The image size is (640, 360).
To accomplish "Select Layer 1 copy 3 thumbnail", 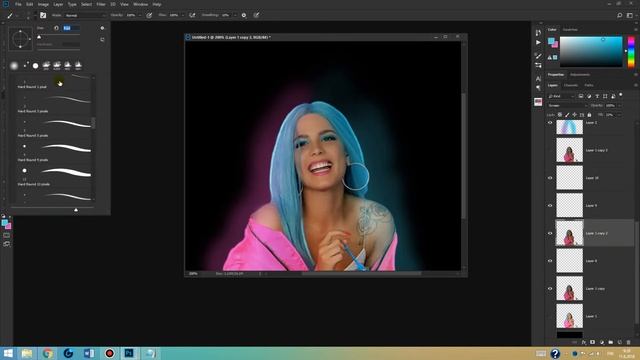I will click(569, 150).
